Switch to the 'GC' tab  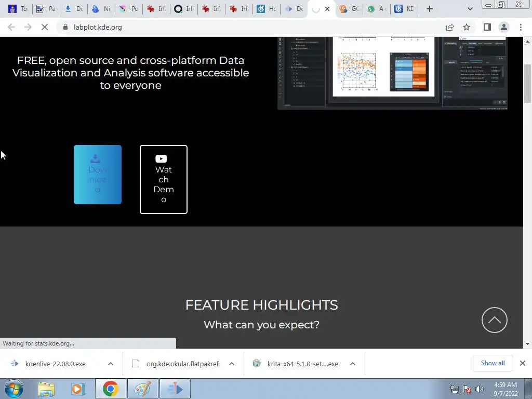[349, 9]
